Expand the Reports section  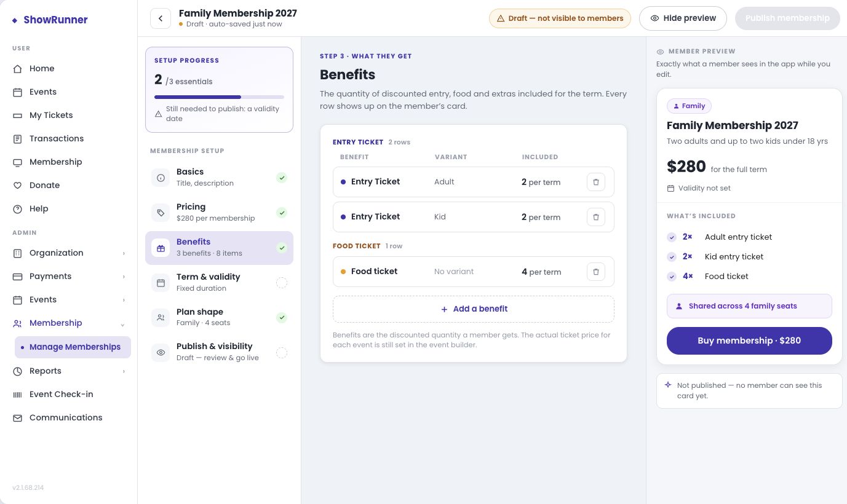tap(124, 371)
